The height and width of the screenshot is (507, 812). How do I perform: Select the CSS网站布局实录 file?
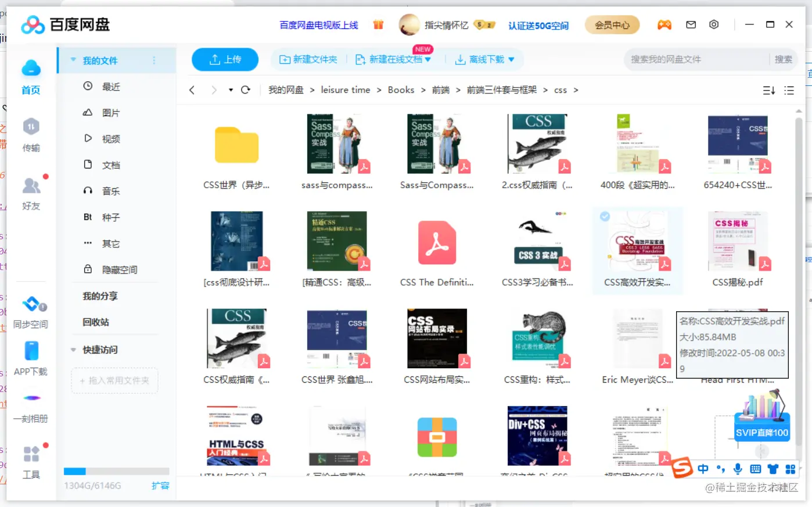(437, 347)
